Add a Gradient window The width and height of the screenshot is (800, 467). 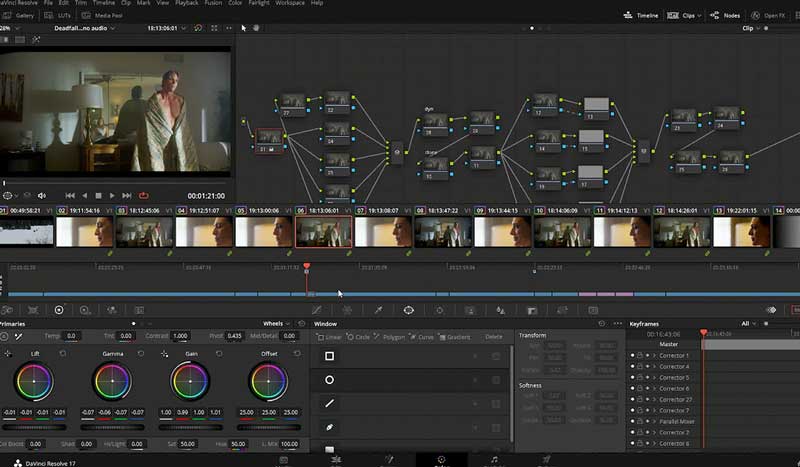tap(455, 337)
